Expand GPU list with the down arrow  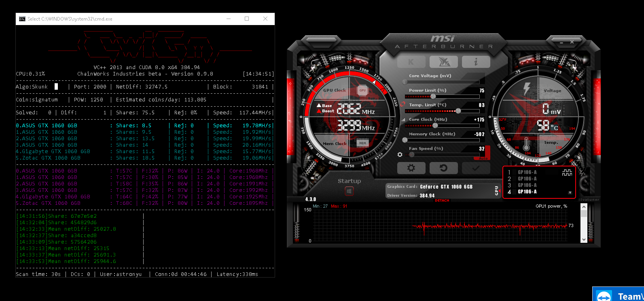(570, 193)
